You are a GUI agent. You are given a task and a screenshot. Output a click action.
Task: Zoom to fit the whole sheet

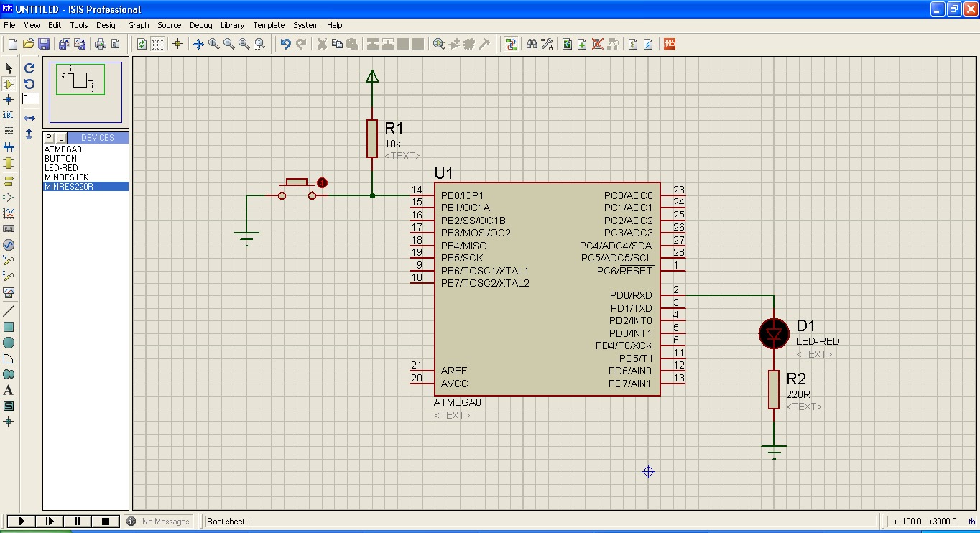[244, 44]
